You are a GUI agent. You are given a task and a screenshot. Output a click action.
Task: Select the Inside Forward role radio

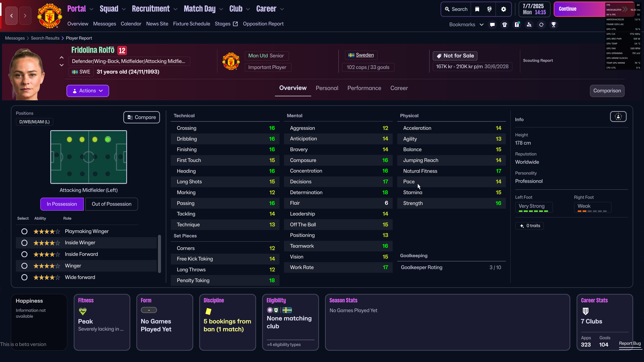24,254
